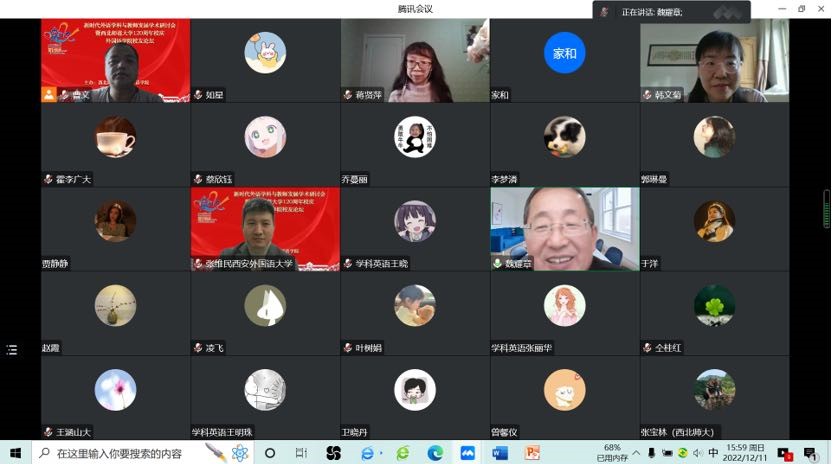This screenshot has width=838, height=464.
Task: Click the muted mic icon beside 凌飞
Action: click(198, 348)
